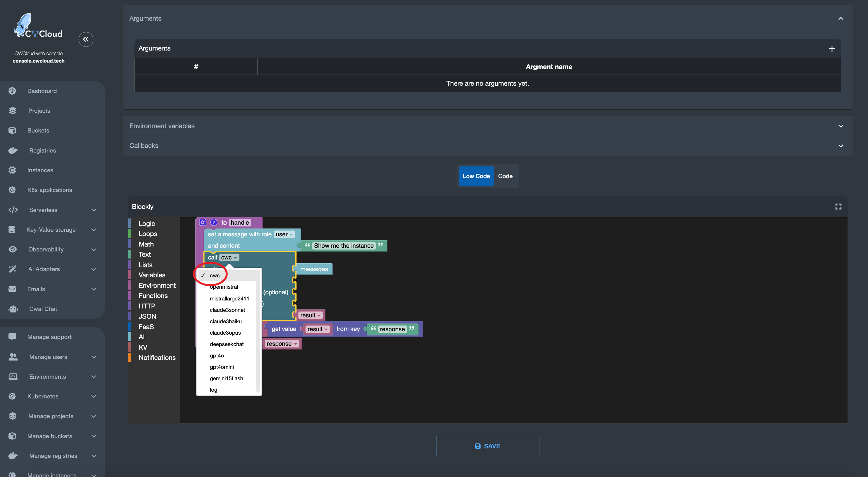The image size is (868, 477).
Task: Open Cwai Chat robot icon
Action: pos(13,309)
